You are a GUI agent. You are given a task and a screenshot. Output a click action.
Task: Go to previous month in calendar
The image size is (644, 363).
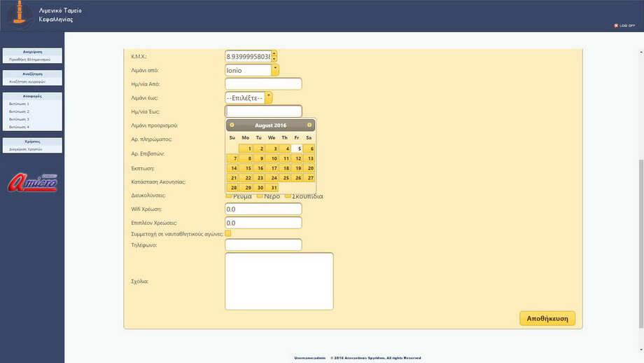pyautogui.click(x=232, y=125)
